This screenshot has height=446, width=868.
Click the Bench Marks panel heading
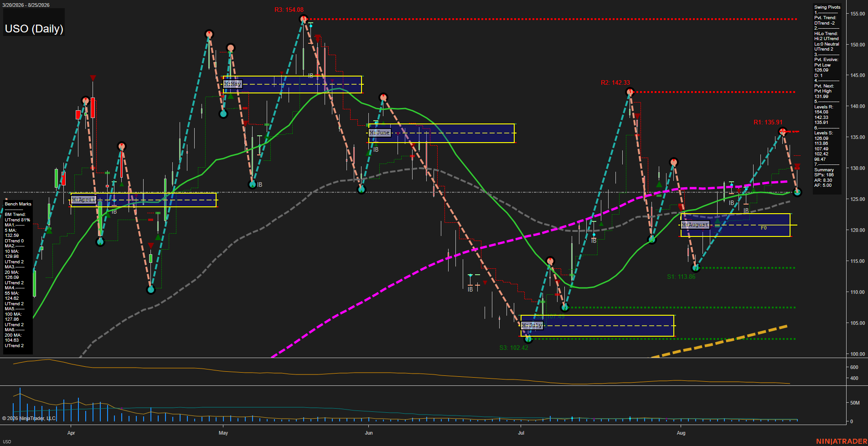pyautogui.click(x=18, y=204)
